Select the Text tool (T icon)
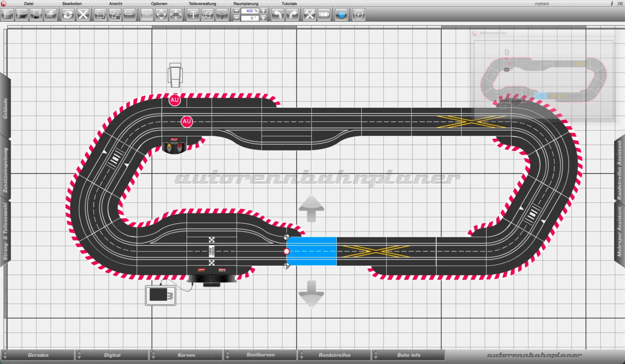 [x=193, y=15]
